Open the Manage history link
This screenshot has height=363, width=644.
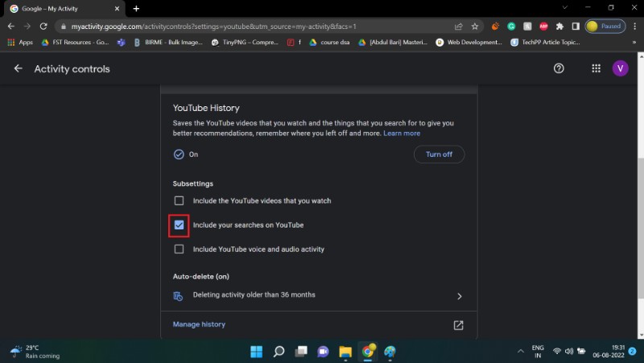(199, 324)
